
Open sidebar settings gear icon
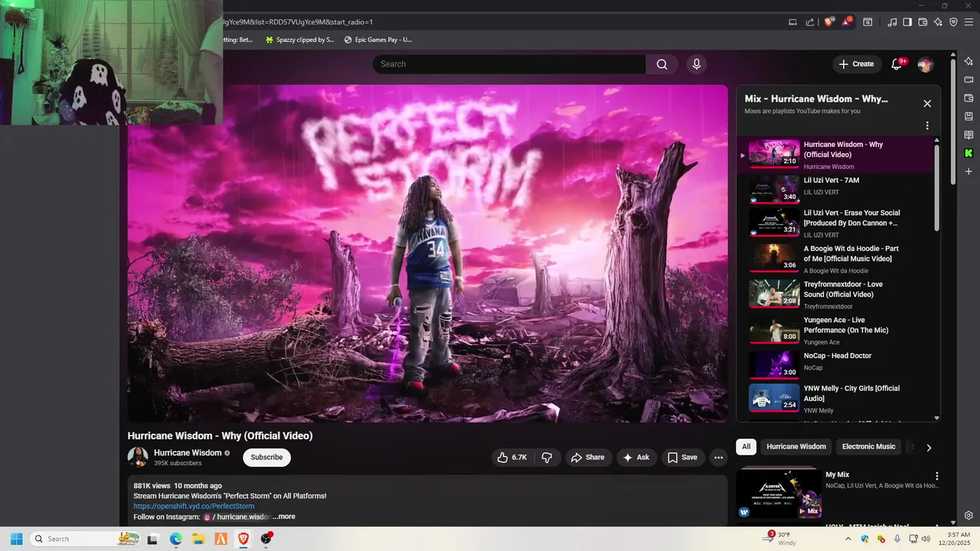tap(969, 516)
